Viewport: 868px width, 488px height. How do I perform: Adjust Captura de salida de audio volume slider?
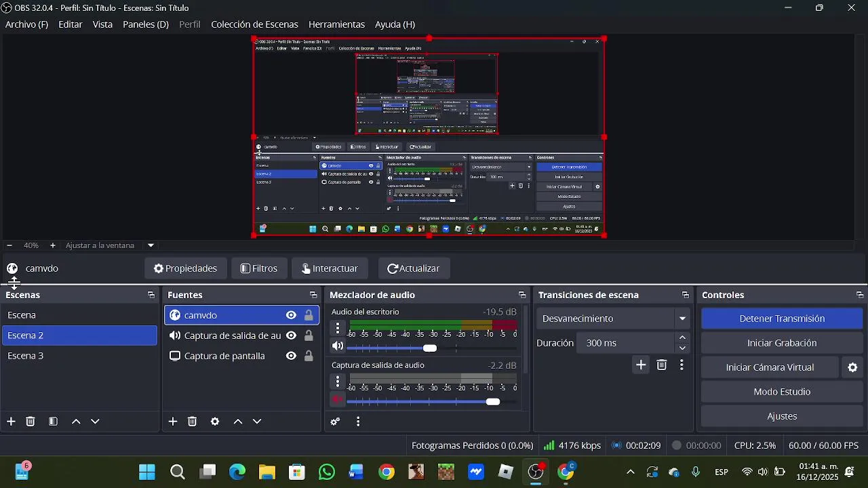pos(493,402)
